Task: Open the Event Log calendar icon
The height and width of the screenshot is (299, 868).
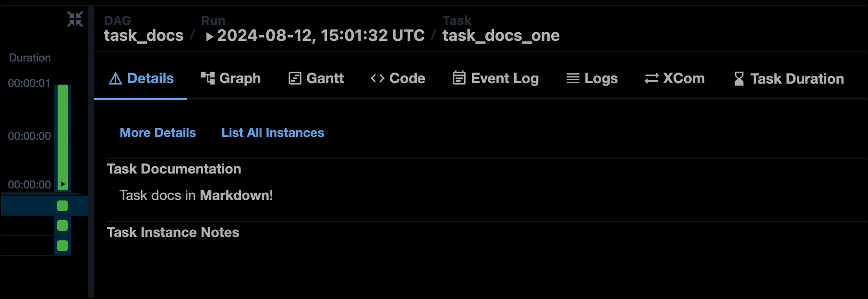Action: click(459, 78)
